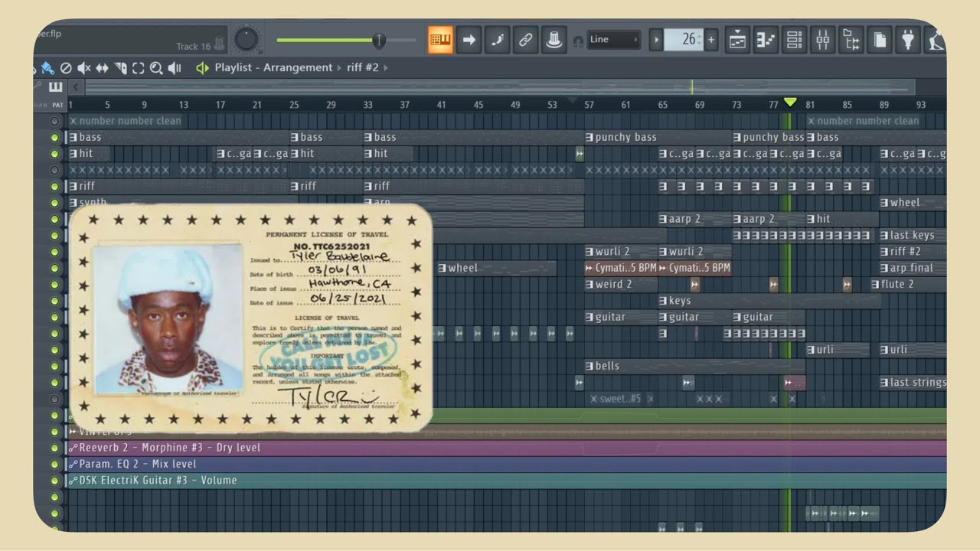Image resolution: width=980 pixels, height=551 pixels.
Task: Toggle mute dot for the synth track
Action: click(54, 203)
